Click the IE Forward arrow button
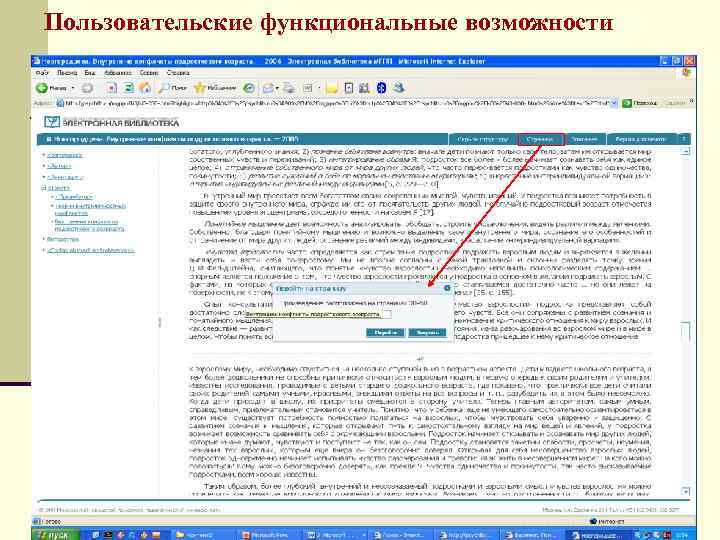The image size is (720, 540). [87, 88]
